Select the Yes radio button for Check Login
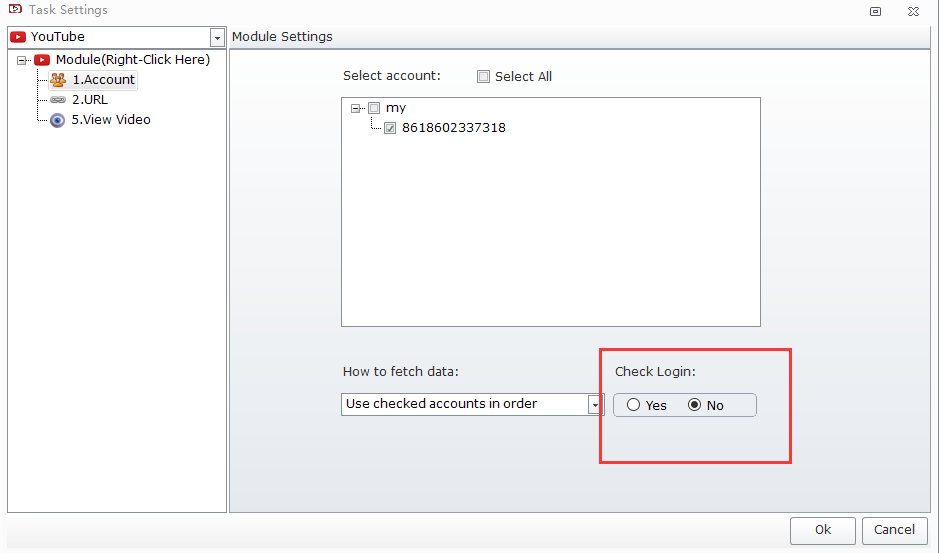 (634, 405)
